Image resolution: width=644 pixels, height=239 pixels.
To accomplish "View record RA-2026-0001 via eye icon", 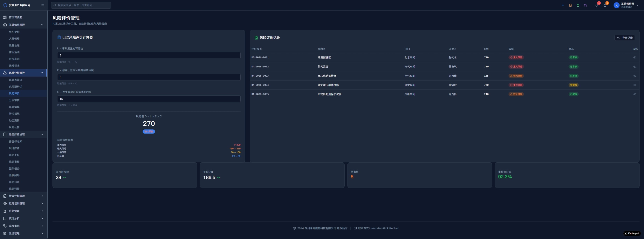I will click(634, 58).
